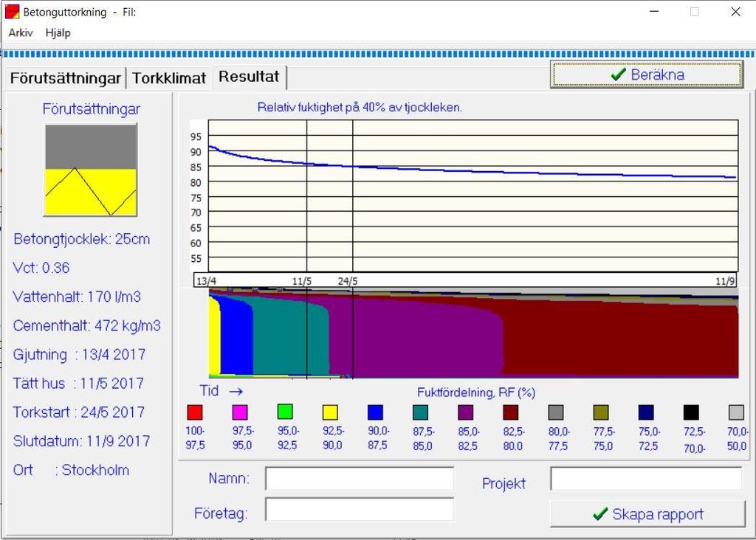Viewport: 756px width, 540px height.
Task: Click the light gray 70,0-50,0 legend swatch
Action: click(736, 412)
